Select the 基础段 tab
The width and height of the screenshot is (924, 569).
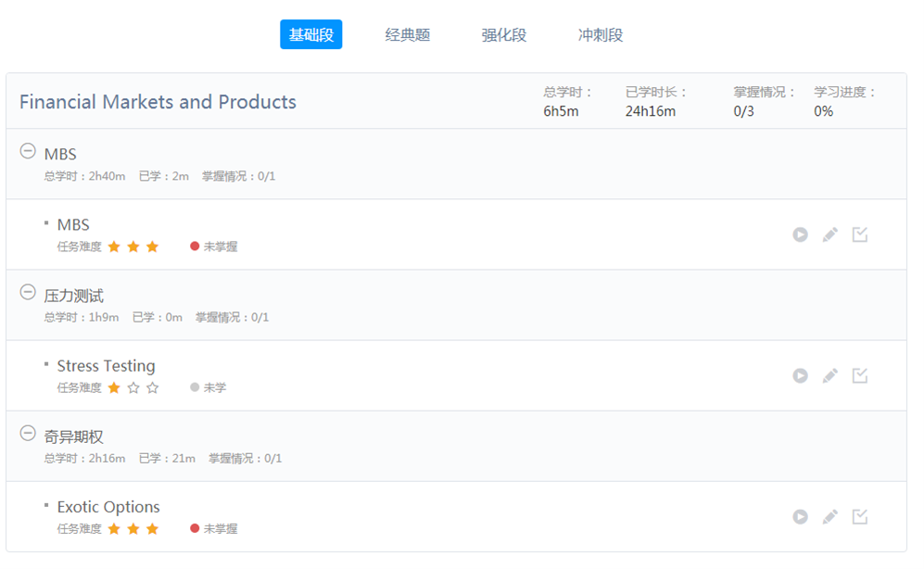pos(310,35)
